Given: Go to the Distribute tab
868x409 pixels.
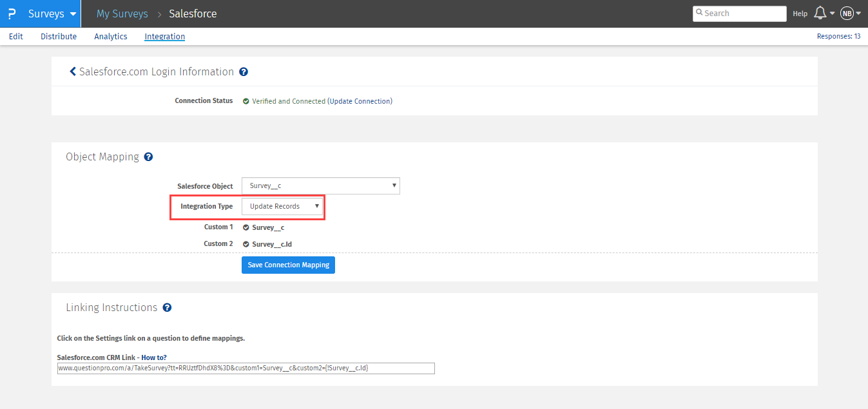Looking at the screenshot, I should (x=59, y=37).
